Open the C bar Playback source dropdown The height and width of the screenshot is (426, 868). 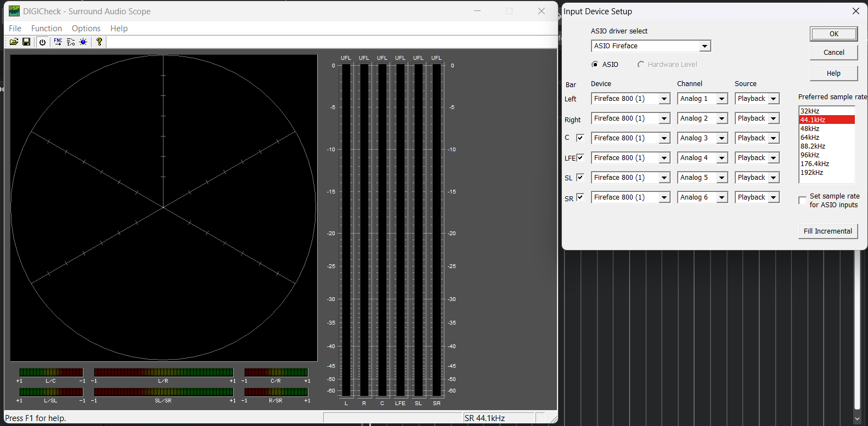click(774, 138)
